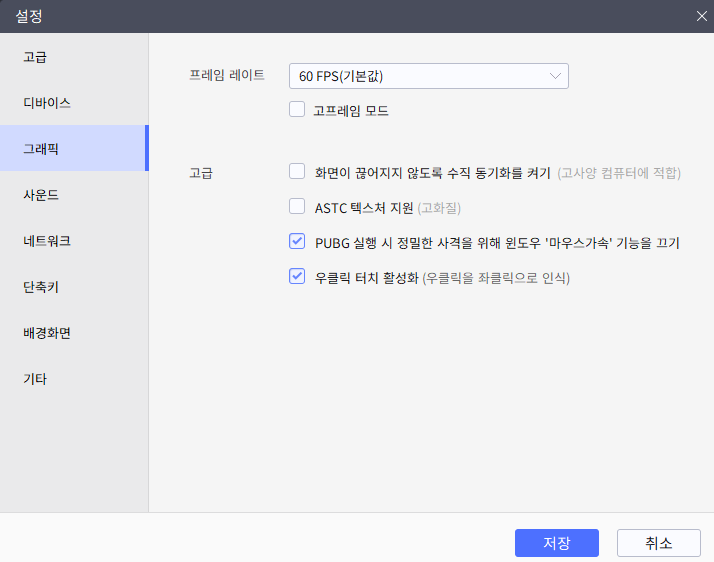
Task: Go to the 사운드 settings tab
Action: pos(74,195)
